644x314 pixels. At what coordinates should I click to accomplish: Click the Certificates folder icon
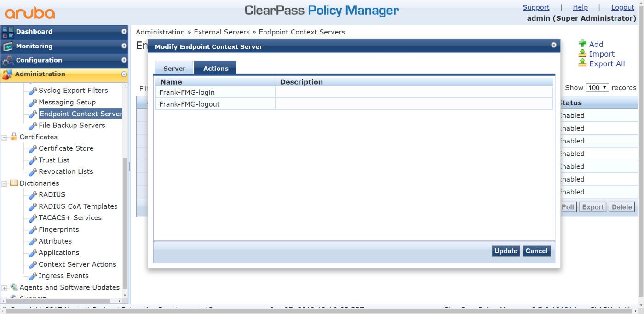(14, 137)
